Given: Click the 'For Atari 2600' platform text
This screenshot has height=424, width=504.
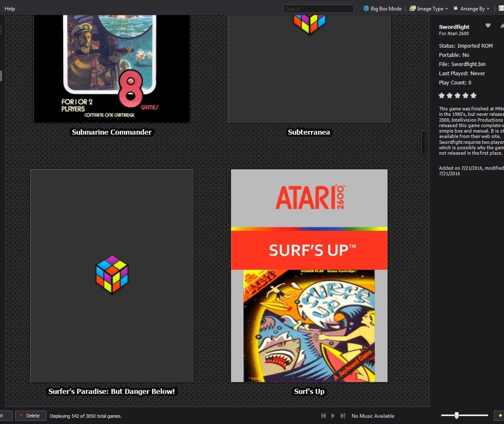Looking at the screenshot, I should [454, 33].
